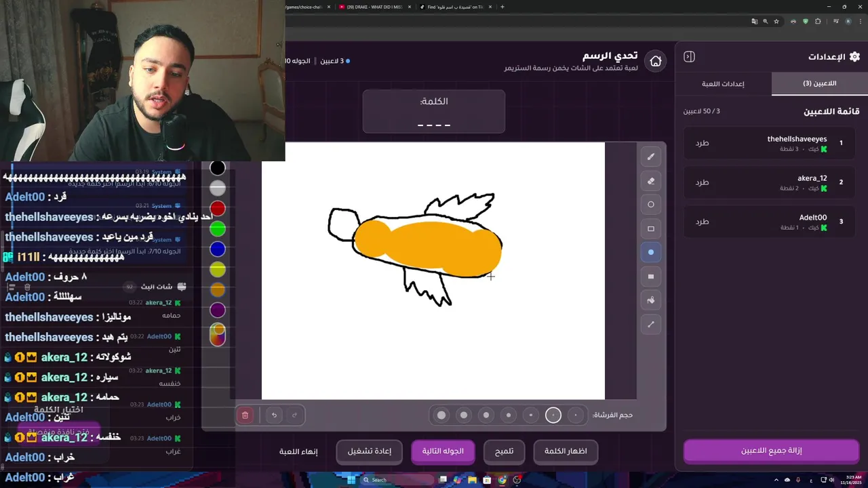Kick player thehellshaveeyes with طرد
The image size is (868, 488).
[x=702, y=143]
